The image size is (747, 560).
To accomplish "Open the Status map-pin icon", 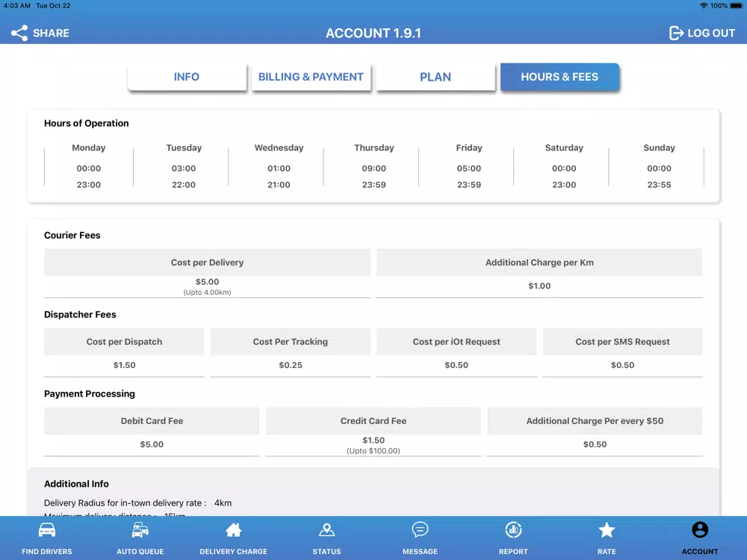I will 327,529.
